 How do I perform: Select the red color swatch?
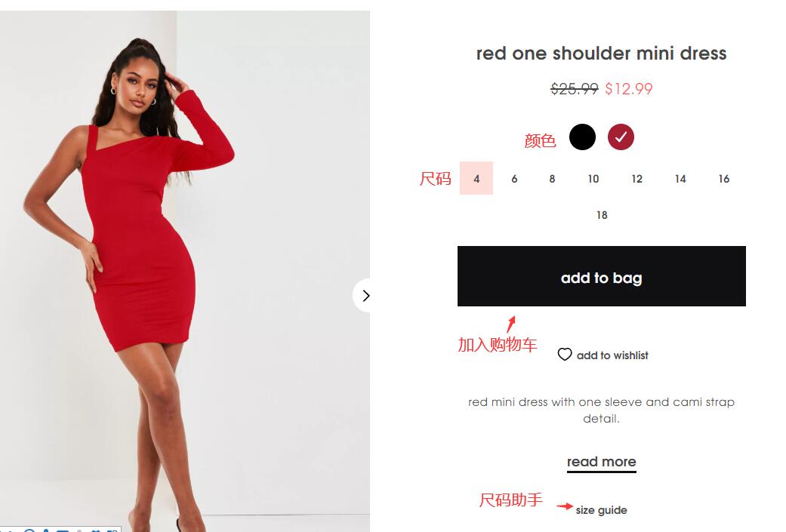(x=621, y=137)
